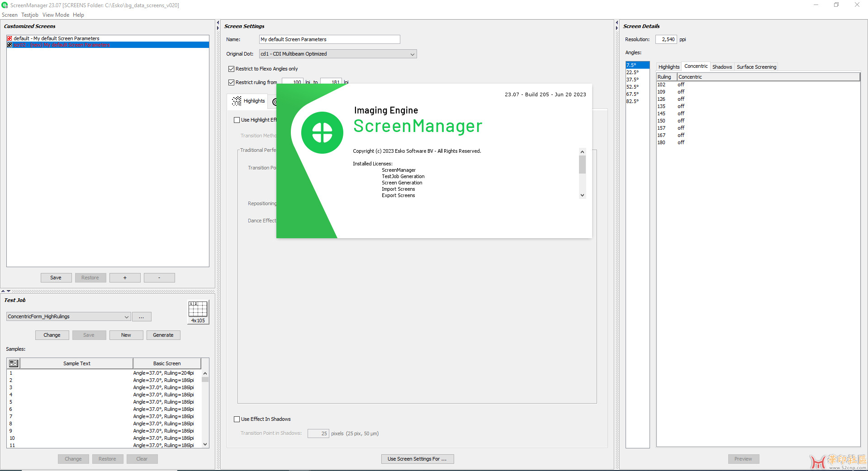Open the ConcentricForm_HighRulings test job dropdown
The height and width of the screenshot is (471, 868).
pos(69,316)
